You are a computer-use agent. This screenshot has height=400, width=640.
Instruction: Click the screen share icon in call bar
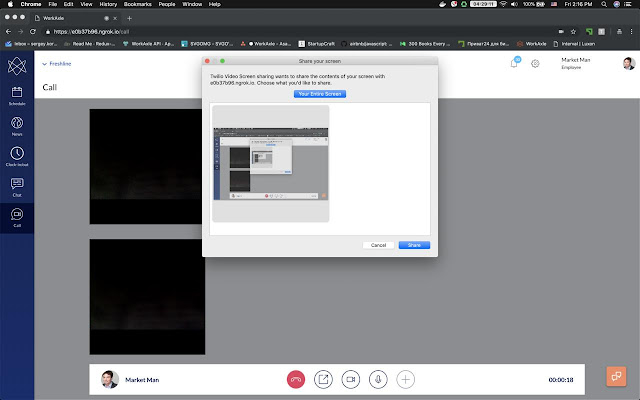(x=323, y=380)
